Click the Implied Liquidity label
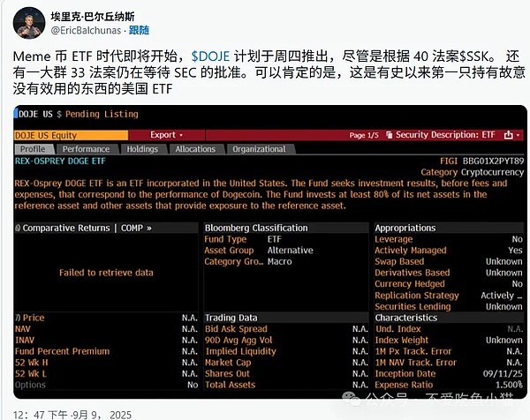Viewport: 530px width, 420px height. point(241,351)
